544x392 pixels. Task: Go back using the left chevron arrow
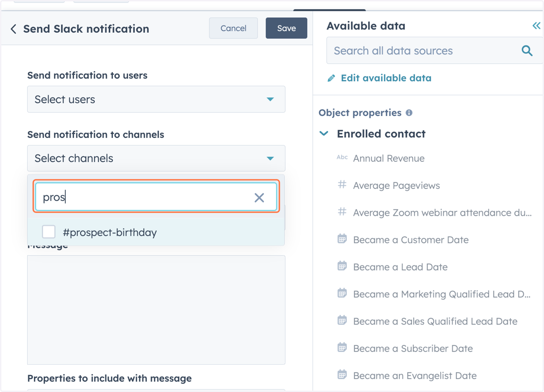(13, 29)
